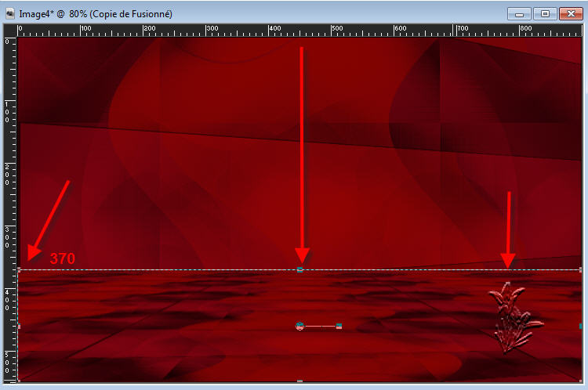Click the right-middle selection handle
588x390 pixels.
point(580,326)
